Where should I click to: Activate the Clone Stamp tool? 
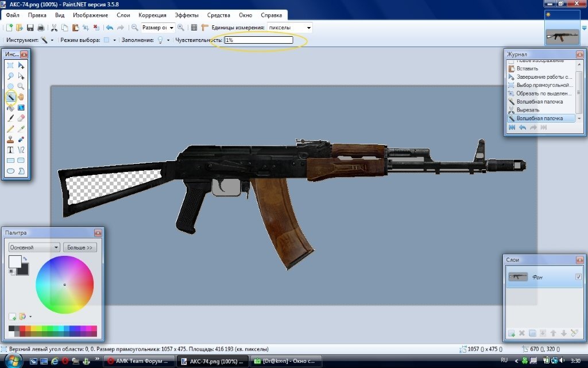(x=10, y=139)
